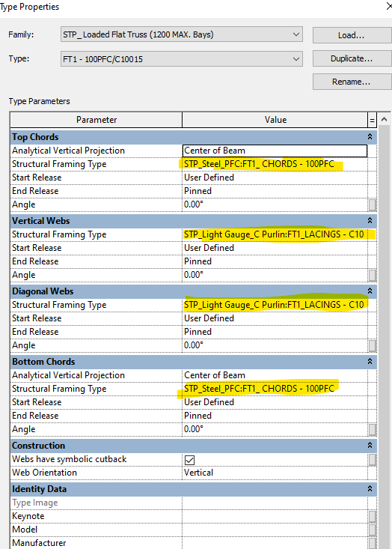Collapse the Construction group
Image resolution: width=392 pixels, height=549 pixels.
(x=370, y=446)
